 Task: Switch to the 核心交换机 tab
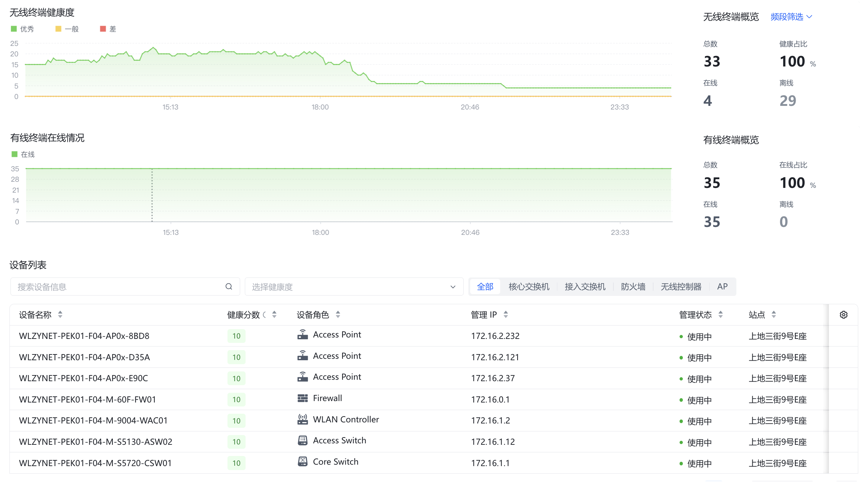(x=529, y=287)
